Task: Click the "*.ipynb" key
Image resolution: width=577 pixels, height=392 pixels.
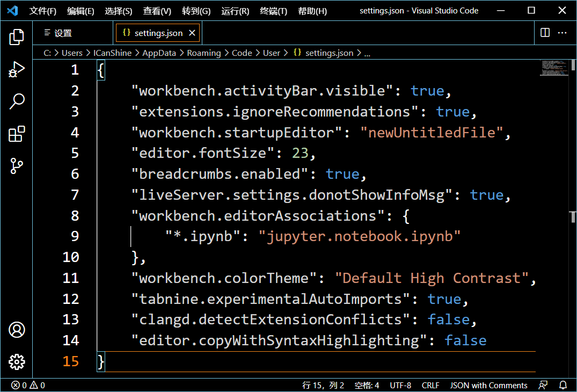Action: 203,236
